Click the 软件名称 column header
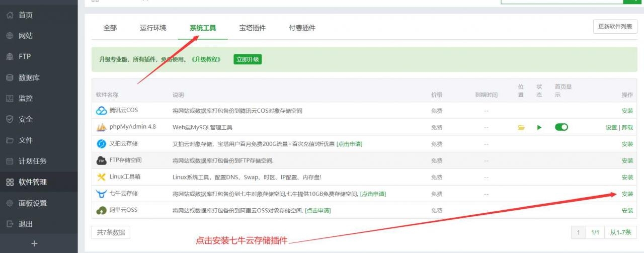Image resolution: width=644 pixels, height=253 pixels. coord(107,95)
